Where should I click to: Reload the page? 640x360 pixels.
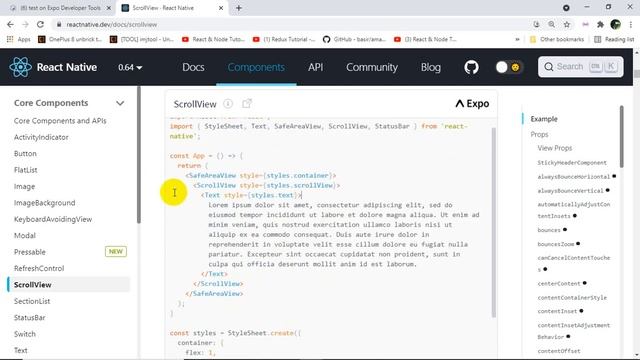(x=40, y=24)
